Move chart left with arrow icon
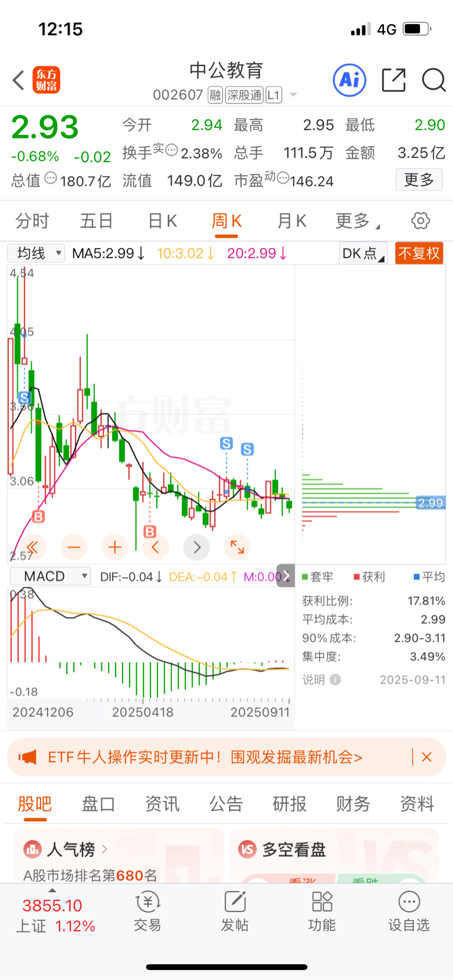The height and width of the screenshot is (980, 453). [x=156, y=547]
